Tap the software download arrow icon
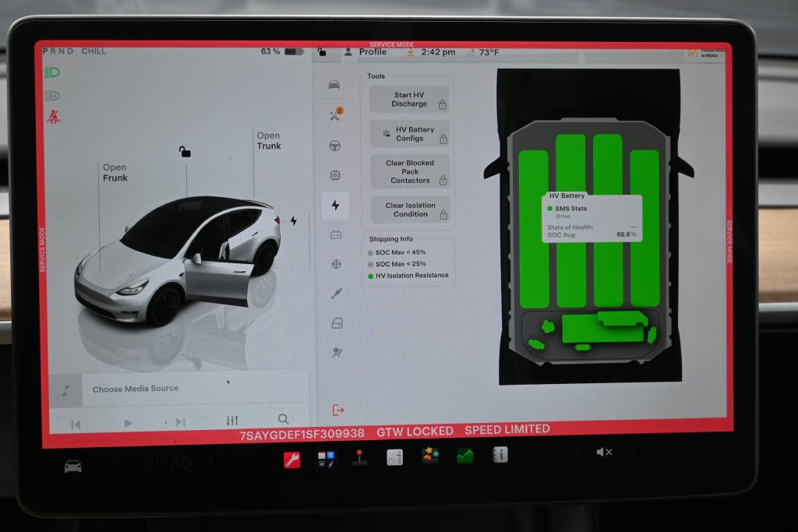This screenshot has height=532, width=798. tap(410, 52)
